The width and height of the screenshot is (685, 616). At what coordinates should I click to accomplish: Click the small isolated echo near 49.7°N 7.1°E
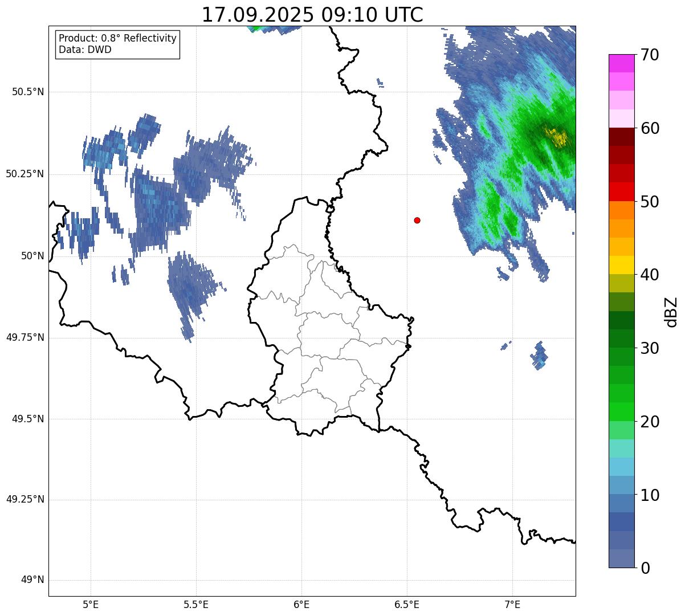click(x=539, y=355)
